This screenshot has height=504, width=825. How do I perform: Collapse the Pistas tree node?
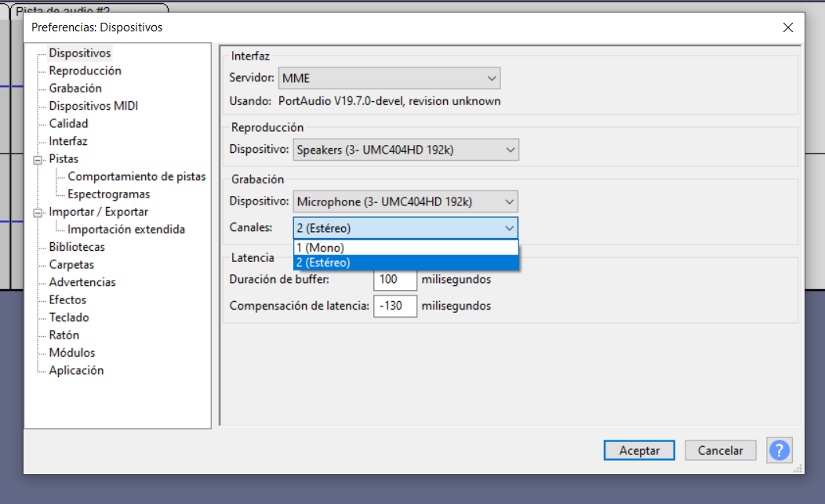click(37, 159)
